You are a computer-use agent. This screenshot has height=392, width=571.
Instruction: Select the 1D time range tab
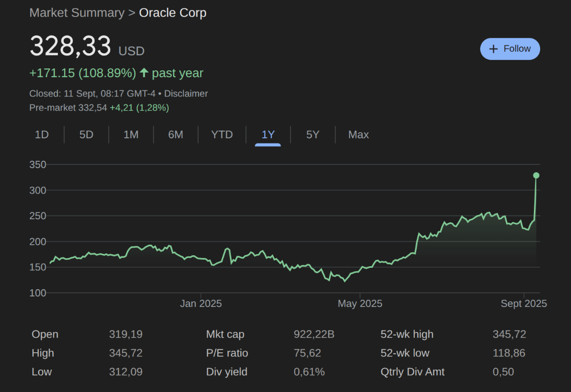41,135
